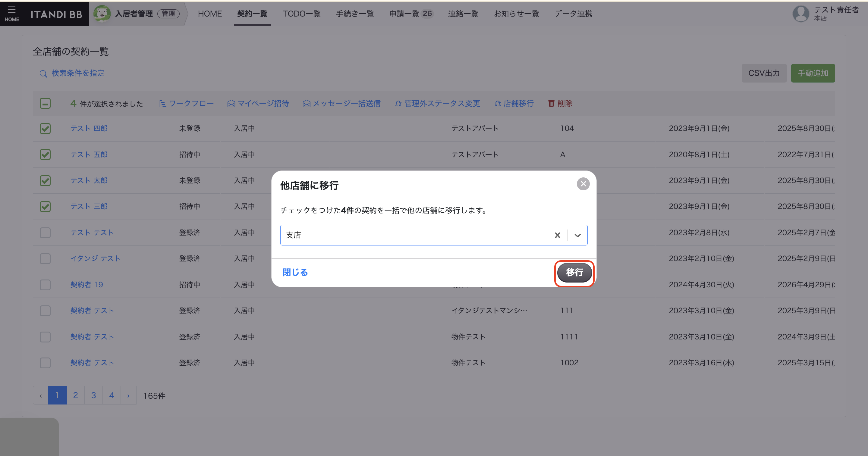Screen dimensions: 868x456
Task: Click the 閉じる link in the dialog
Action: 295,272
